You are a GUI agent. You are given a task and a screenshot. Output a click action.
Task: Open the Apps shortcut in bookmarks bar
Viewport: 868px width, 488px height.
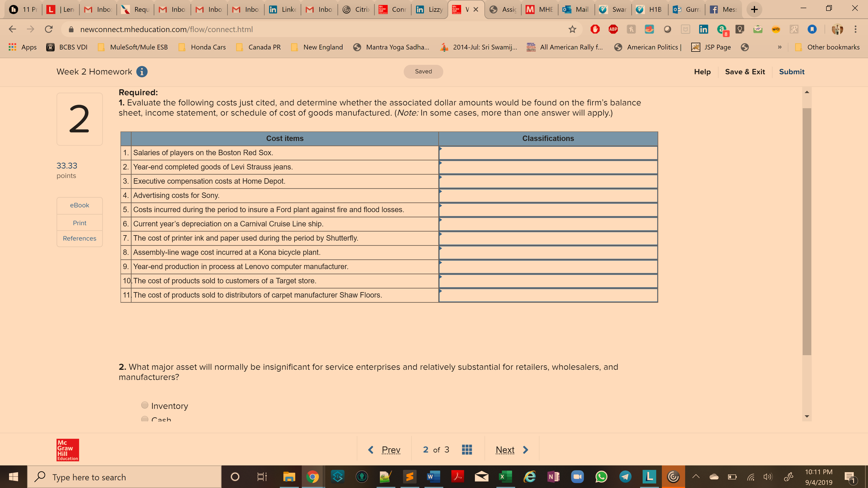23,47
